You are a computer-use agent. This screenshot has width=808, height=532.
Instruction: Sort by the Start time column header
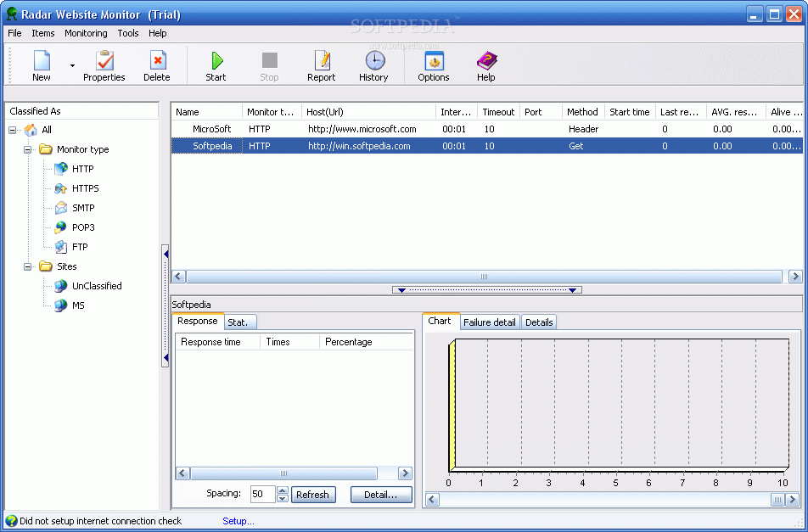(630, 112)
